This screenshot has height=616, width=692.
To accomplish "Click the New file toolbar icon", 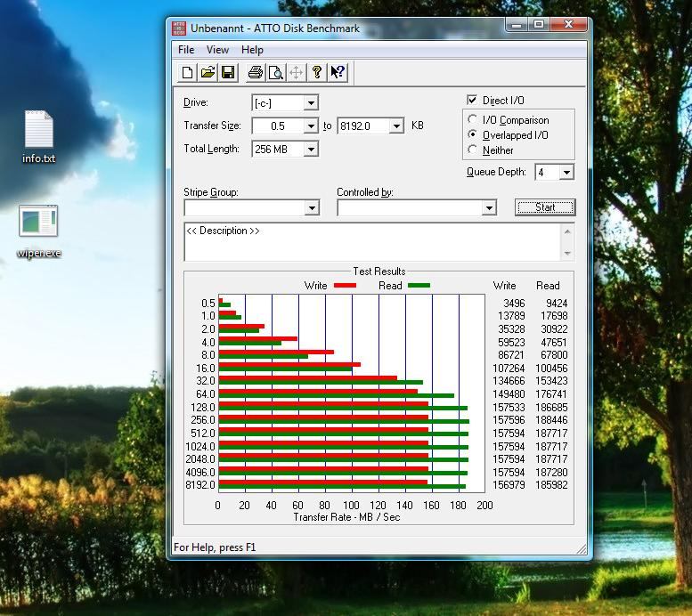I will [x=187, y=72].
